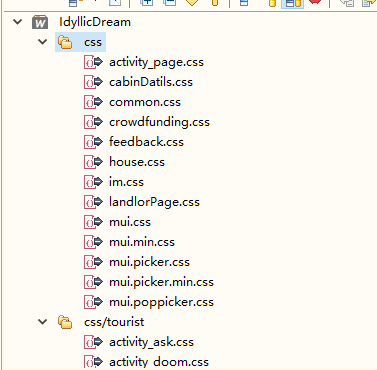The image size is (377, 370).
Task: Select the mui.css file name
Action: (130, 222)
